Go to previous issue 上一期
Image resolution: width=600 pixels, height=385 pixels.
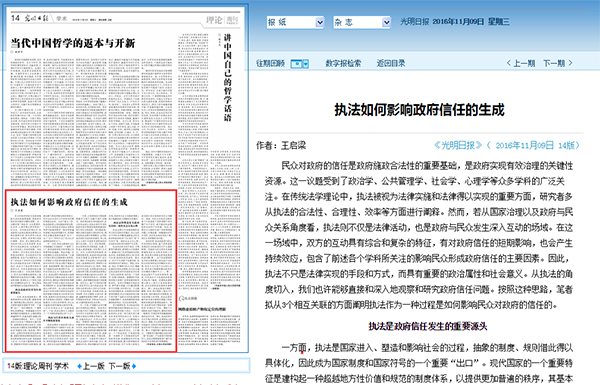point(524,63)
